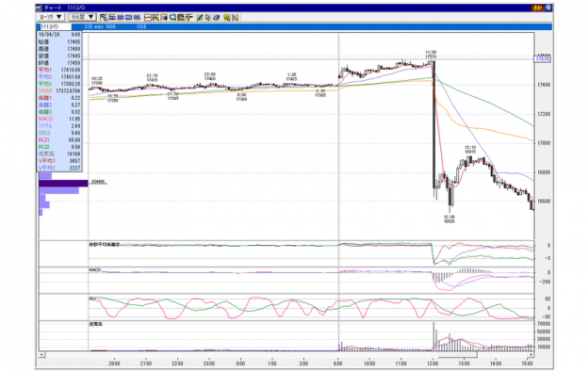The height and width of the screenshot is (372, 588).
Task: Open the ローソク chart type dropdown
Action: tap(51, 17)
